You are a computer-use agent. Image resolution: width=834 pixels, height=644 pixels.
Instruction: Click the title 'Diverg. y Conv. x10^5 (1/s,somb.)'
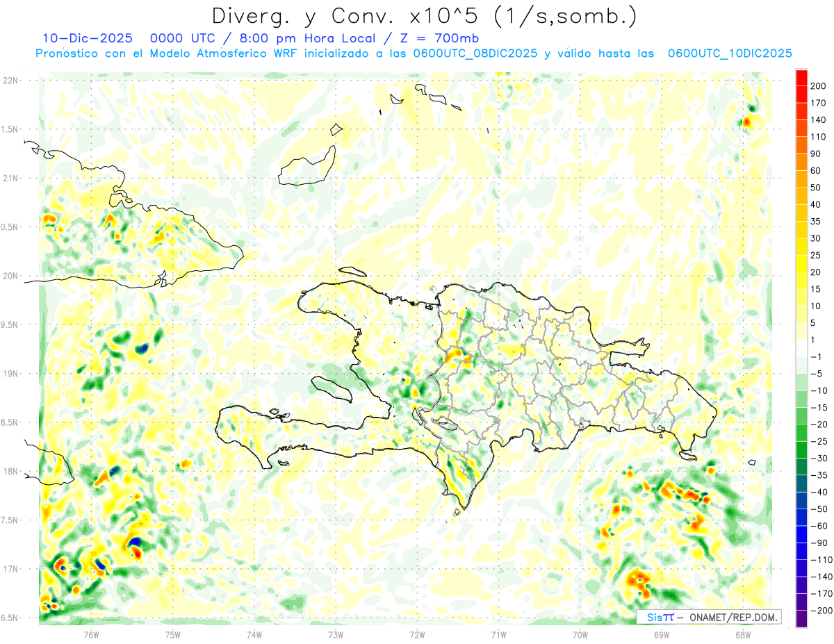(424, 15)
